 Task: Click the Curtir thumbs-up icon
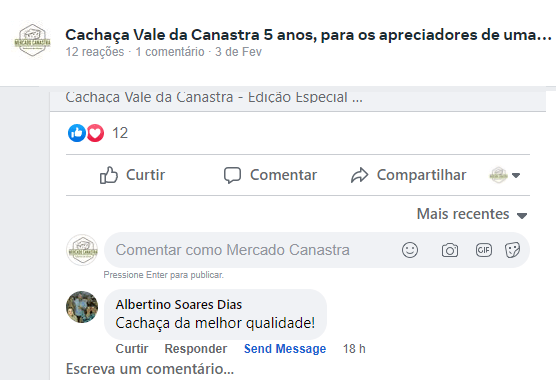(109, 175)
